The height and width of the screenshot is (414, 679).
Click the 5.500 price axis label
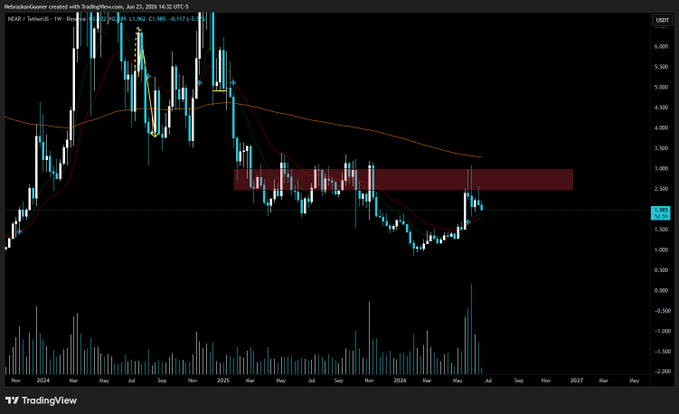(x=661, y=67)
